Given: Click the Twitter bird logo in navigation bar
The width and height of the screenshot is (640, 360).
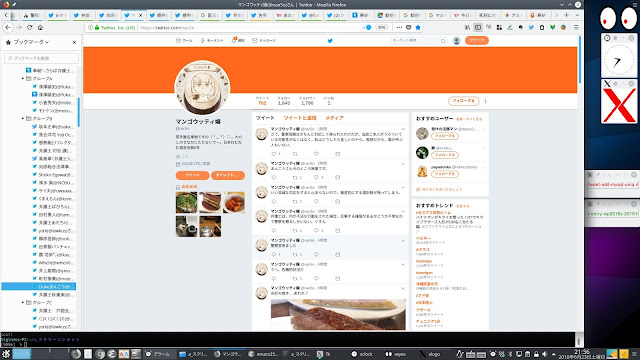Looking at the screenshot, I should tap(330, 40).
